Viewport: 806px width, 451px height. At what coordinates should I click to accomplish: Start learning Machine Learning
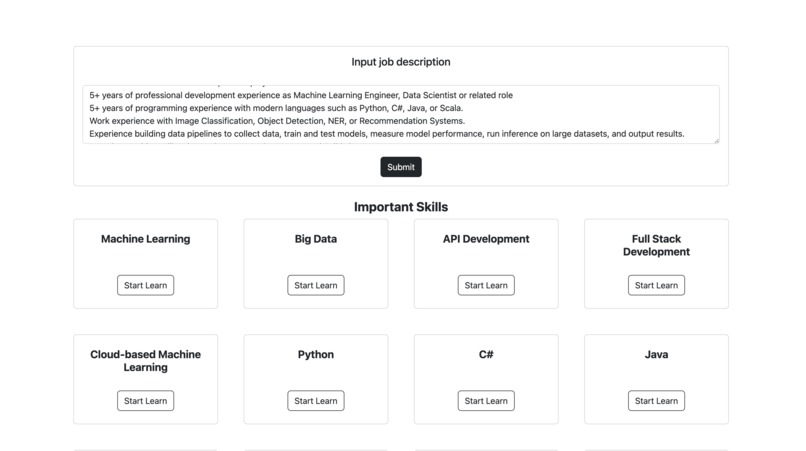pos(145,285)
